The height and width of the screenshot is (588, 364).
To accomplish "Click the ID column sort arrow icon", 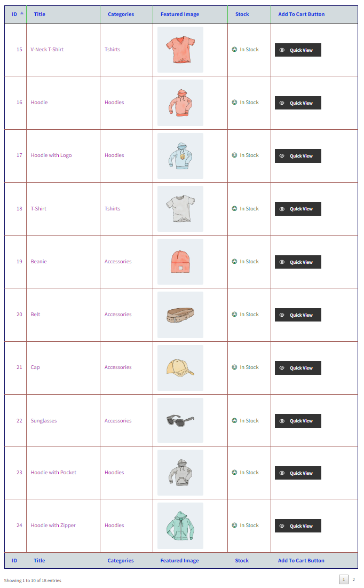I will point(22,13).
